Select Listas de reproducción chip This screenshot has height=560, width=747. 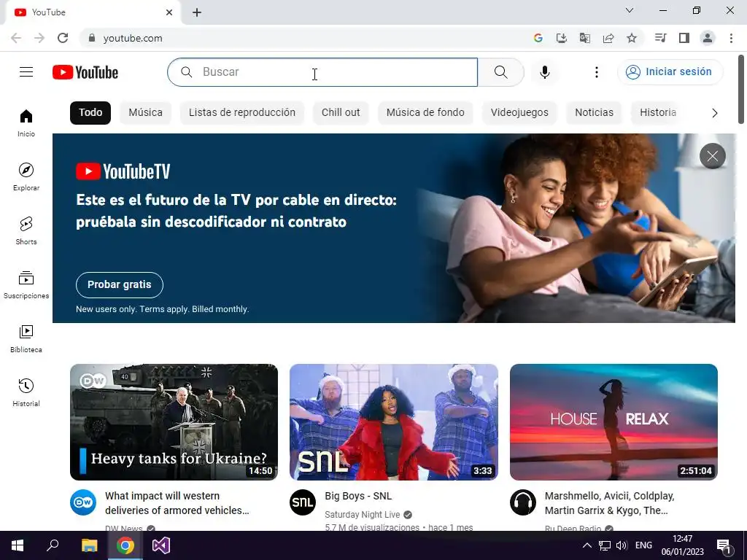[242, 113]
